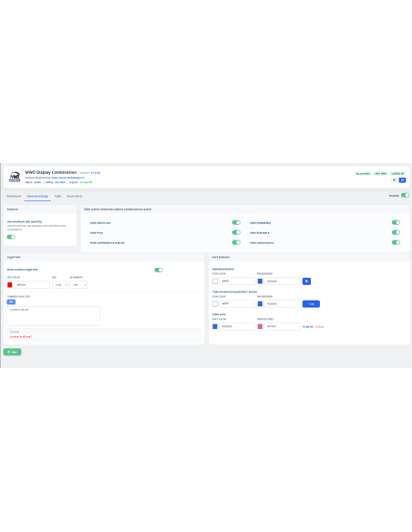
Task: Click the 'No overrides' status badge
Action: pos(363,173)
